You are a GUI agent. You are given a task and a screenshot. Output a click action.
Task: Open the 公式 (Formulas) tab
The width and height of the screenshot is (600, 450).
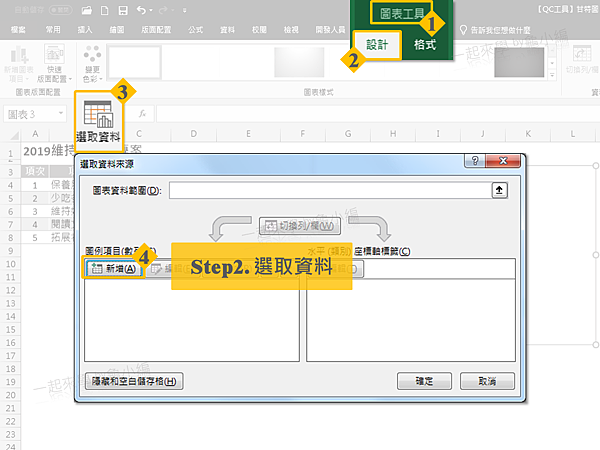click(196, 29)
